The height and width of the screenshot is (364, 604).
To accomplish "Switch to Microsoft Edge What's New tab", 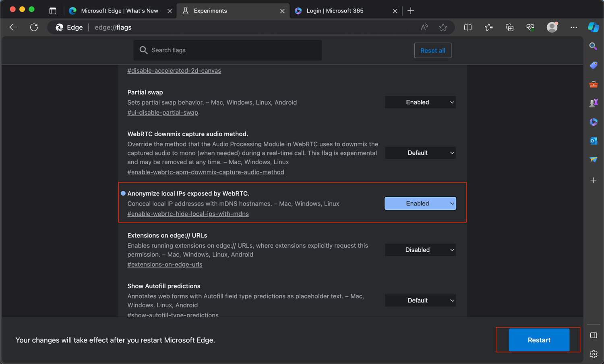I will pos(119,11).
